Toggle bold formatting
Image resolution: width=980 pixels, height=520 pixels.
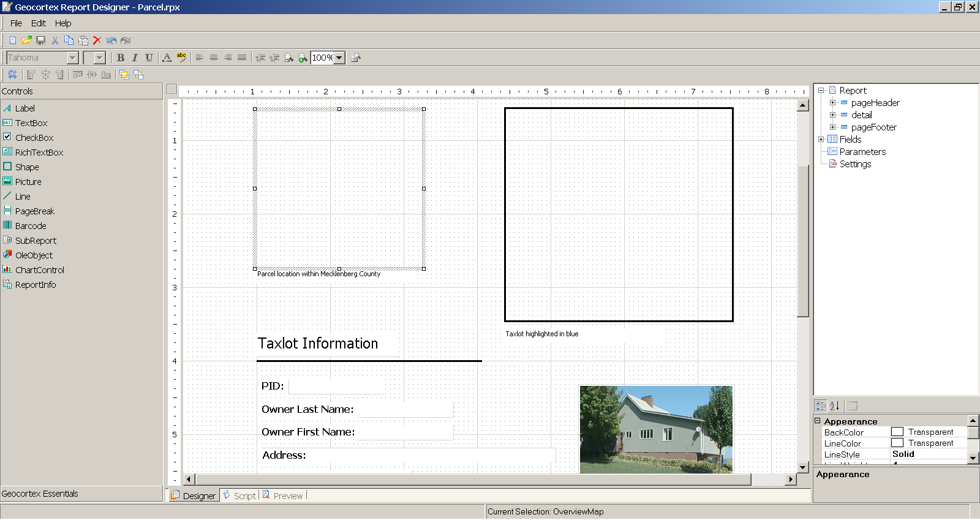pyautogui.click(x=121, y=58)
